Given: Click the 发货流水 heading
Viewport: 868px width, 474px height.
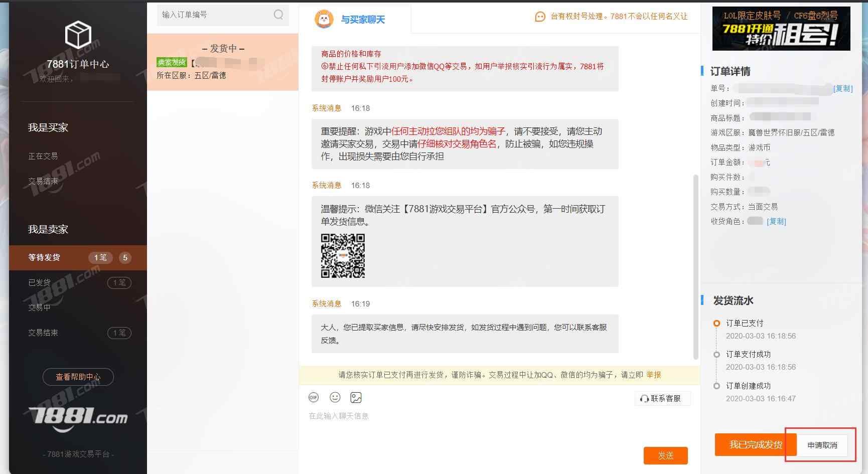Looking at the screenshot, I should [x=733, y=300].
